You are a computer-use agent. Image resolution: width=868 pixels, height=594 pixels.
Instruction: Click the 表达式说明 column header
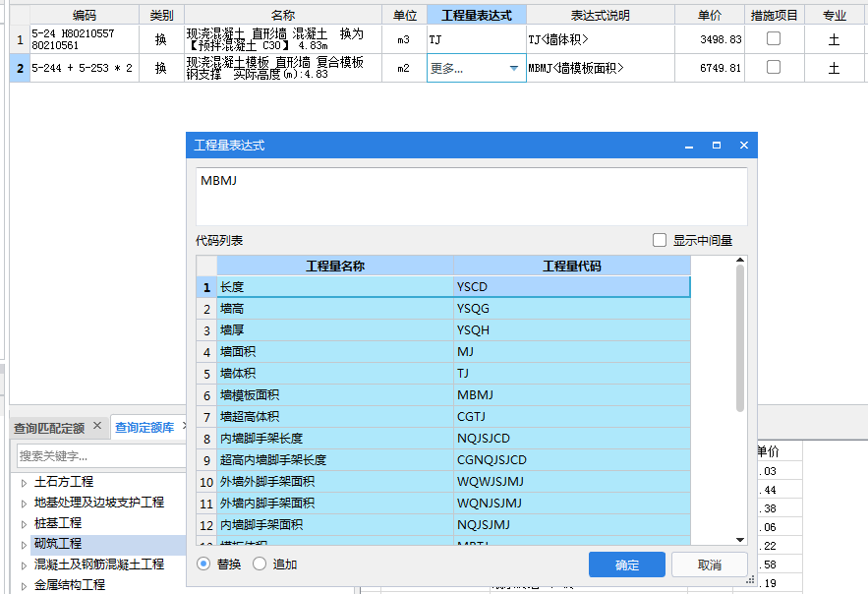(x=601, y=15)
